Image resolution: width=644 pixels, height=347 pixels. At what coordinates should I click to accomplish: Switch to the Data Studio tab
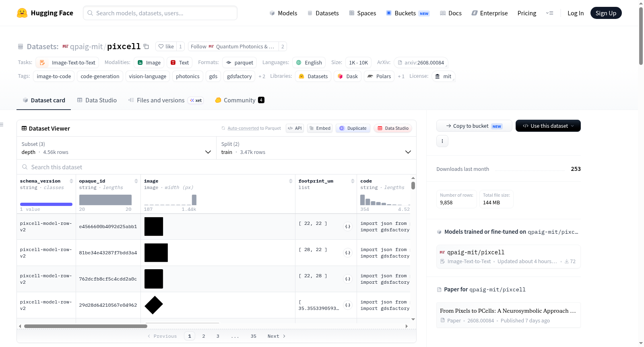click(97, 100)
